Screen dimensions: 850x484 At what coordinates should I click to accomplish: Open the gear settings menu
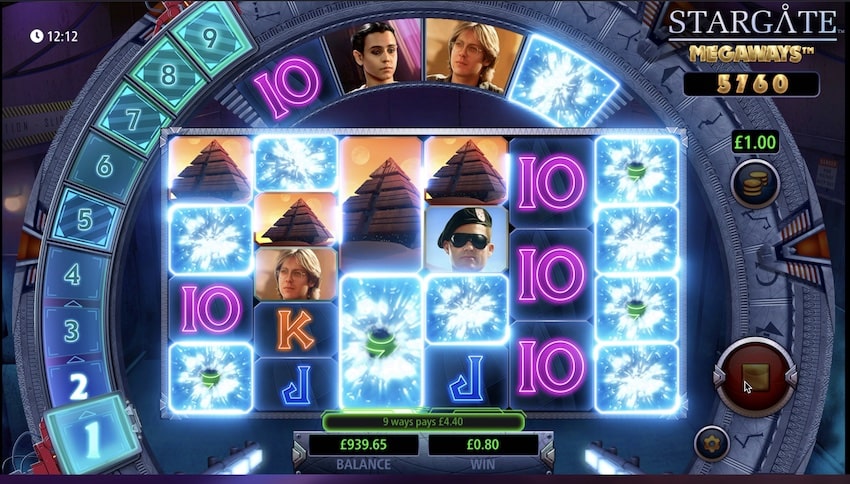(712, 443)
